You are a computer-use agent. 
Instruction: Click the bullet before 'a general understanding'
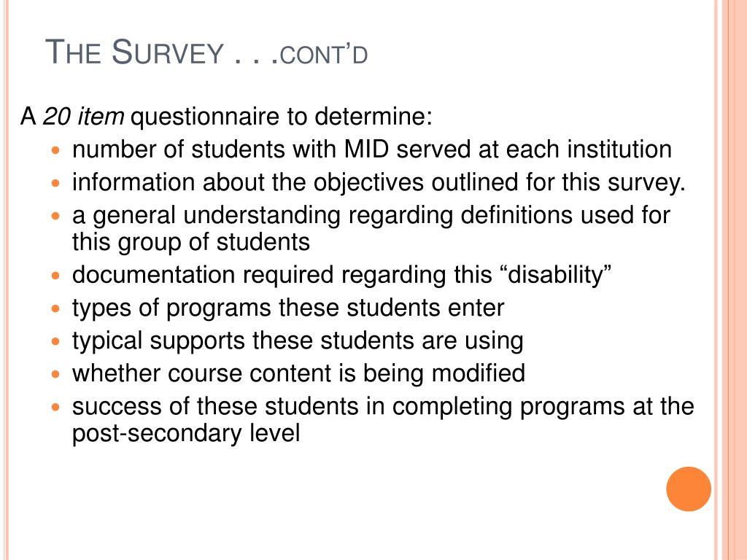(55, 216)
